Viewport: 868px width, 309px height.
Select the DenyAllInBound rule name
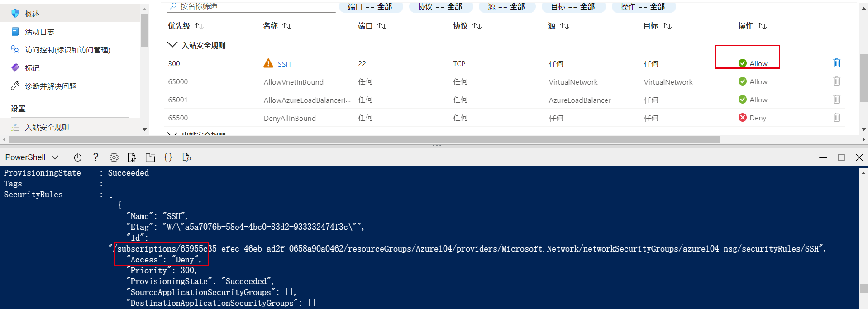[290, 118]
